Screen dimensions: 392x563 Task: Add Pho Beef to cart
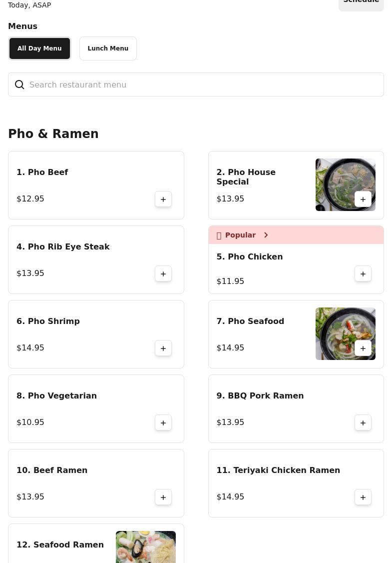click(163, 199)
